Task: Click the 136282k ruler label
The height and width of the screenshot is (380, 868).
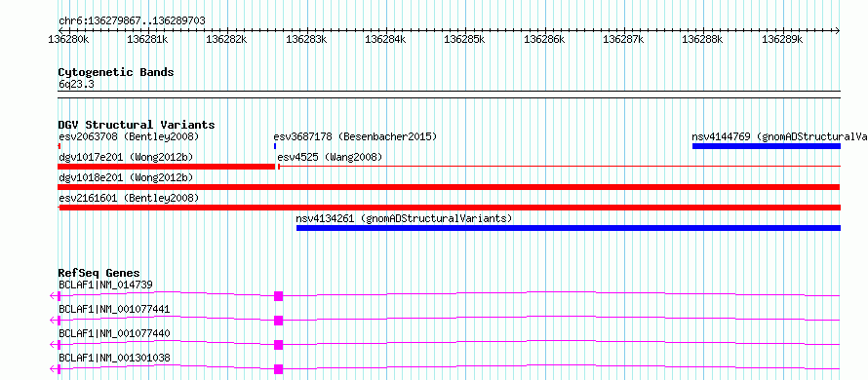Action: coord(226,39)
